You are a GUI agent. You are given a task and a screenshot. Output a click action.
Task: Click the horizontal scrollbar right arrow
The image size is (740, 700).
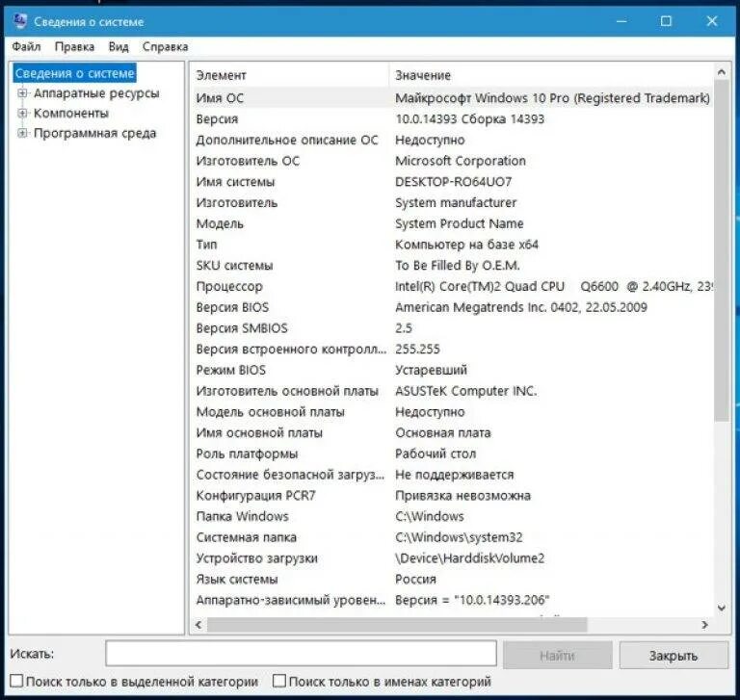pyautogui.click(x=705, y=625)
